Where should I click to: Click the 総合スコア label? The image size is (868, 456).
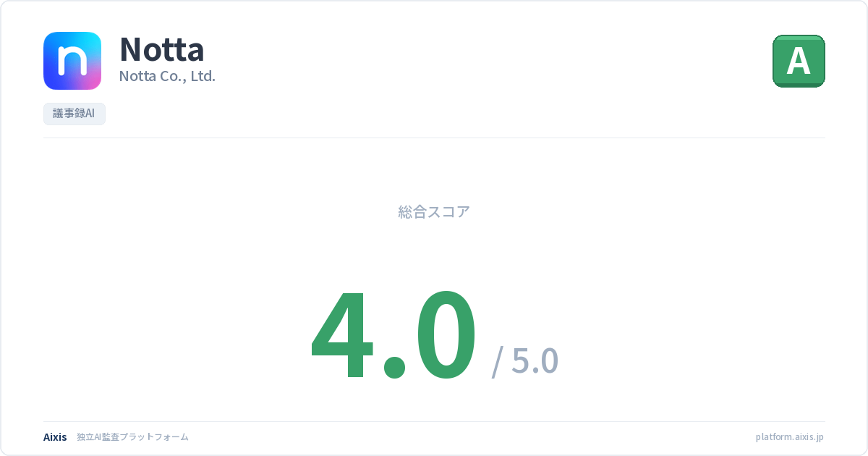(x=434, y=212)
